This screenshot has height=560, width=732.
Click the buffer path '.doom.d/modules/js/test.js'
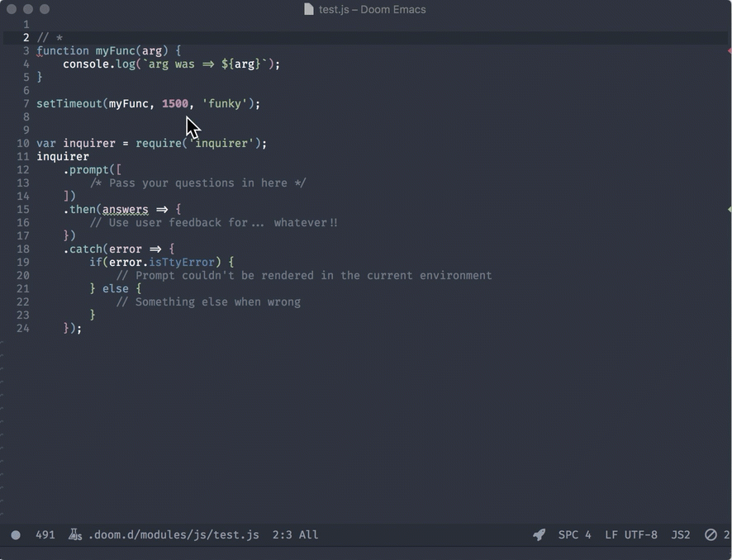[173, 534]
